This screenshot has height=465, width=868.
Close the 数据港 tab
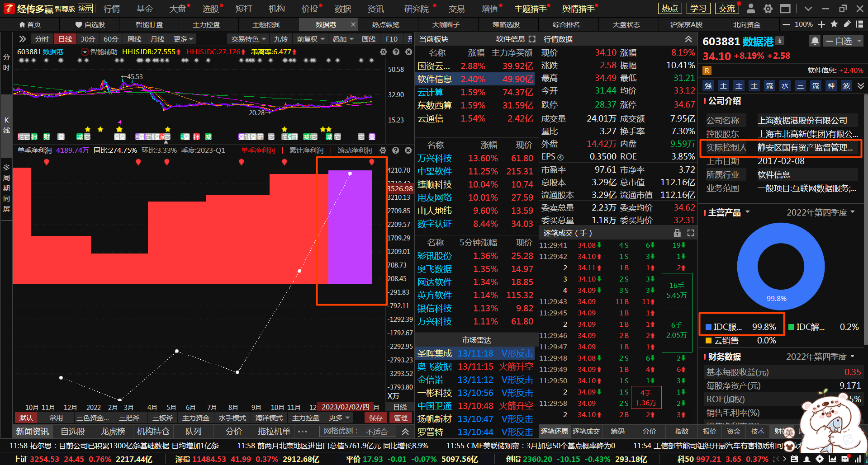coord(353,24)
